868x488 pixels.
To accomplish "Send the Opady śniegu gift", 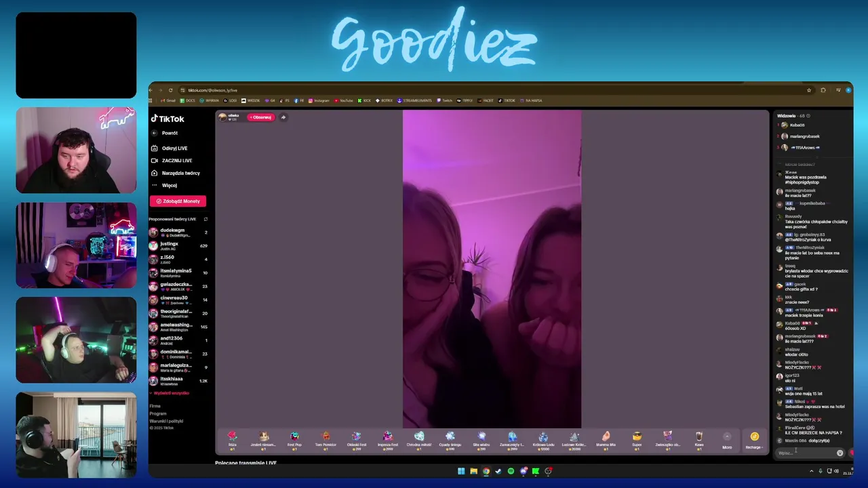I will coord(450,439).
